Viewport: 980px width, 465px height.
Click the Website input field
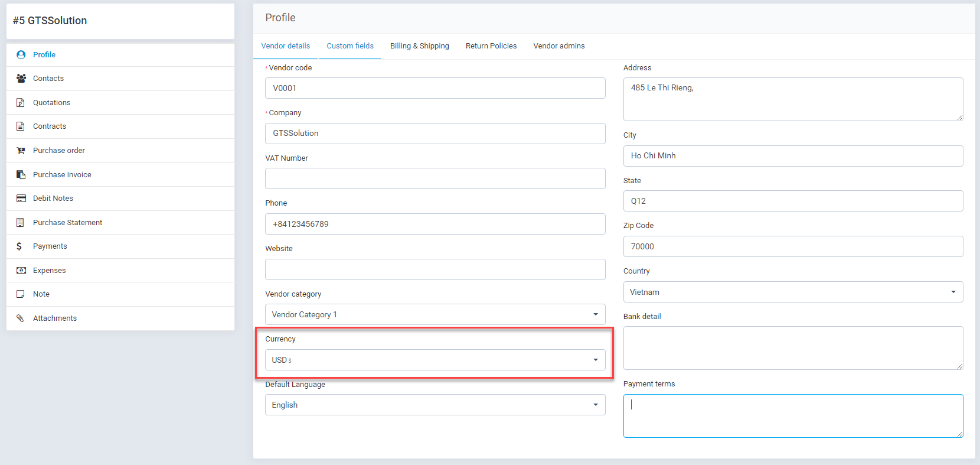pyautogui.click(x=435, y=269)
